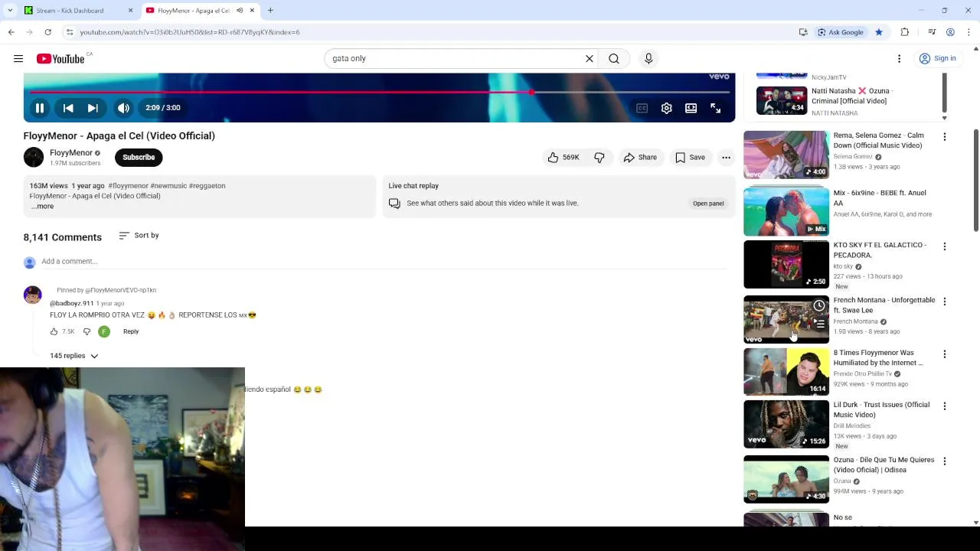Search with your voice microphone

pos(648,58)
